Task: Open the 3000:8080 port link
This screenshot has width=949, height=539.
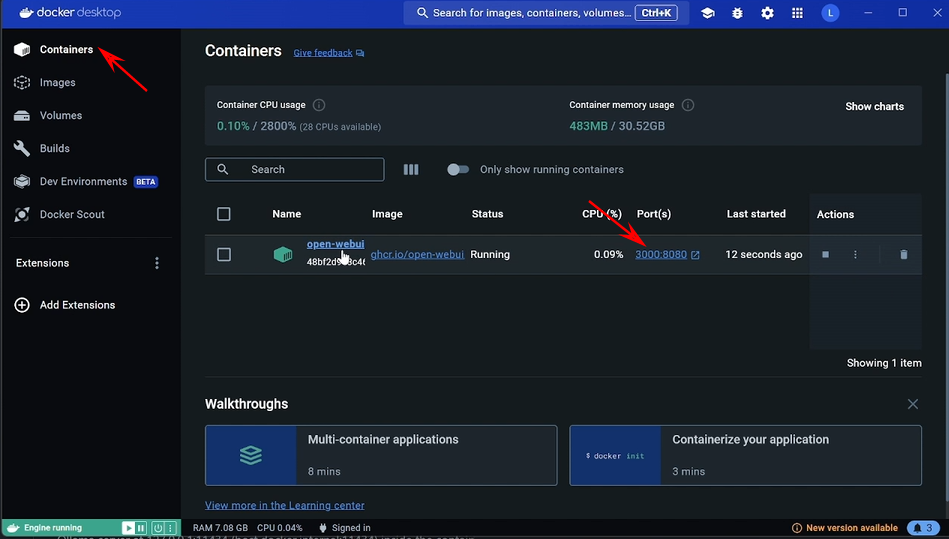Action: coord(661,255)
